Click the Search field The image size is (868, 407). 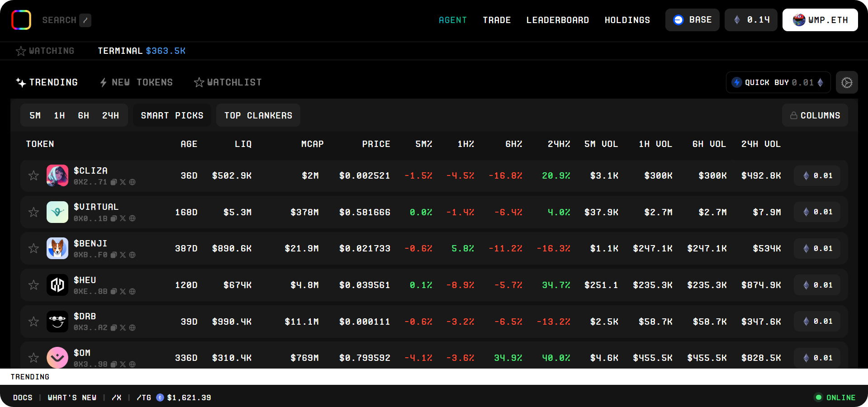pyautogui.click(x=59, y=20)
